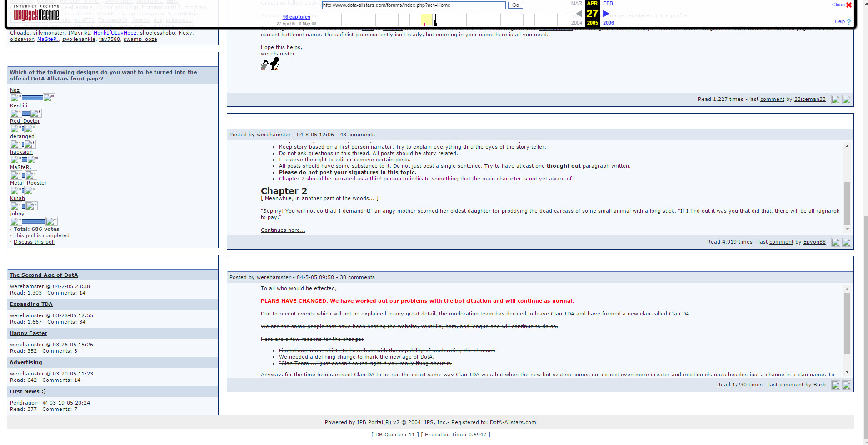Click scroll-down arrow in PLANS HAVE CHANGED post
This screenshot has height=445, width=868.
coord(847,372)
